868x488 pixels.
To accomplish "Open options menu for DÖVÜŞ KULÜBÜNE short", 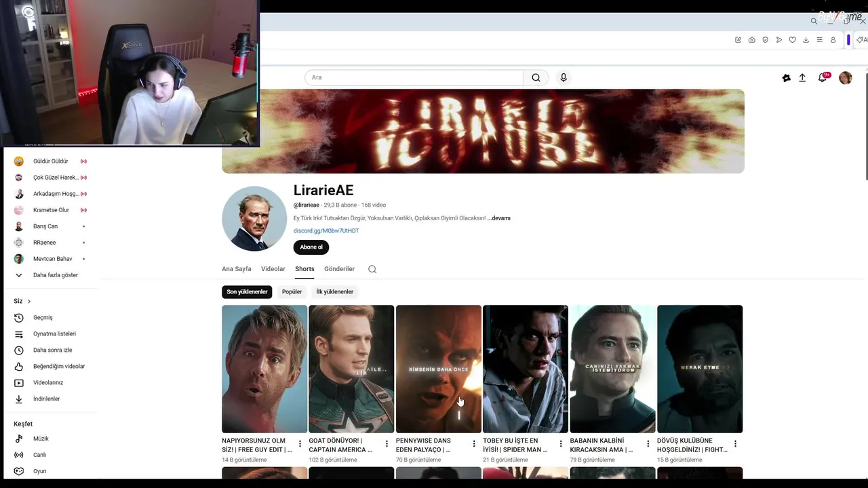I will pos(735,444).
